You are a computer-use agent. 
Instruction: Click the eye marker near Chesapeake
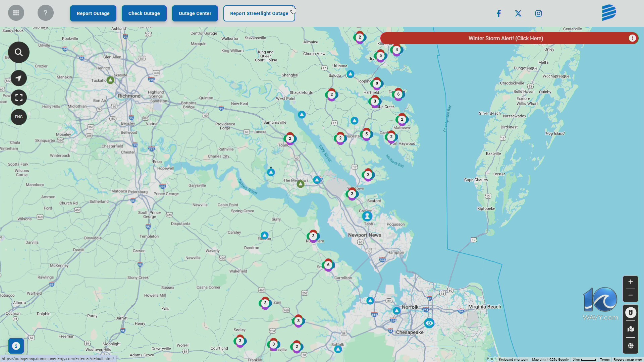click(429, 323)
